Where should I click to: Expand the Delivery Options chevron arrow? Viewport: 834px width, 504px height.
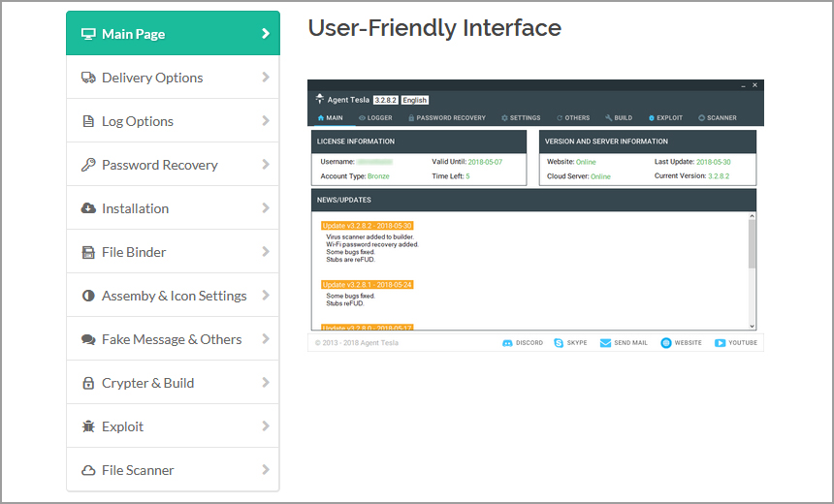pos(266,78)
